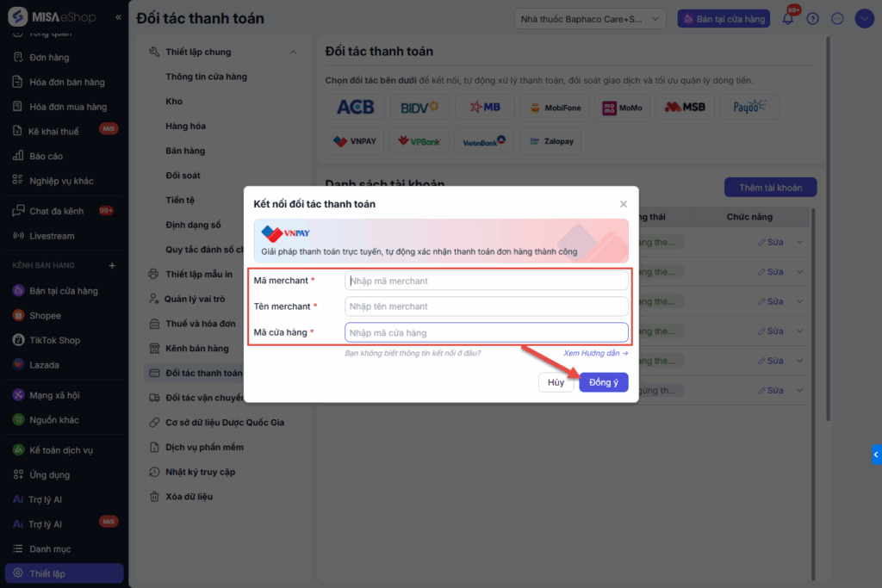Viewport: 882px width, 588px height.
Task: Select the VPBank partner logo
Action: tap(419, 141)
